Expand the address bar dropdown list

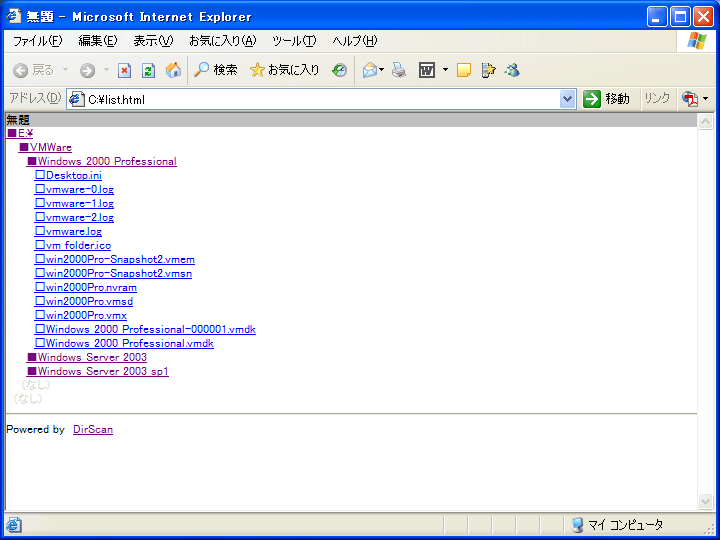pyautogui.click(x=568, y=99)
